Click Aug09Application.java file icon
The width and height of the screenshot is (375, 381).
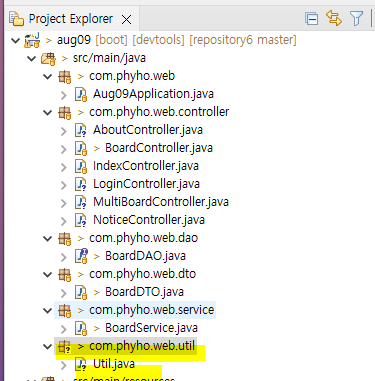(x=81, y=94)
